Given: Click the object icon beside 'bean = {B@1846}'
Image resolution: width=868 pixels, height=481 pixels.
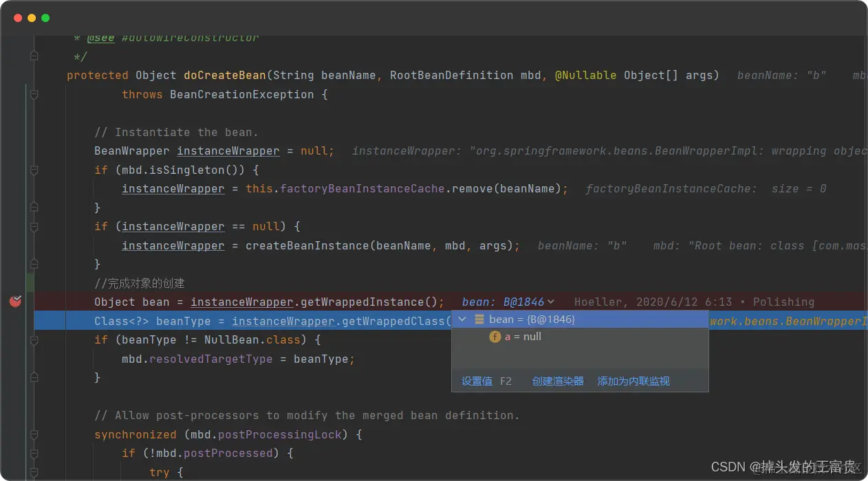Looking at the screenshot, I should click(x=479, y=320).
